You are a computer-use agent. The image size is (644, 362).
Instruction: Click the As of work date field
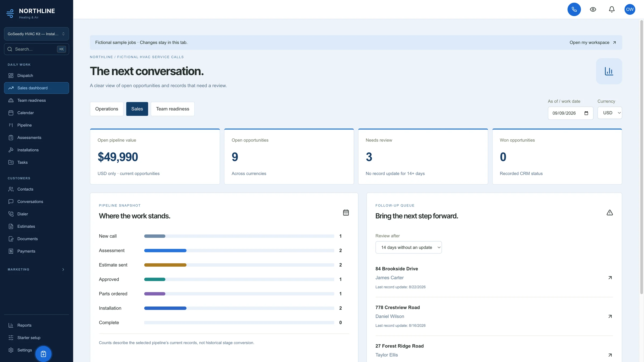pos(570,113)
